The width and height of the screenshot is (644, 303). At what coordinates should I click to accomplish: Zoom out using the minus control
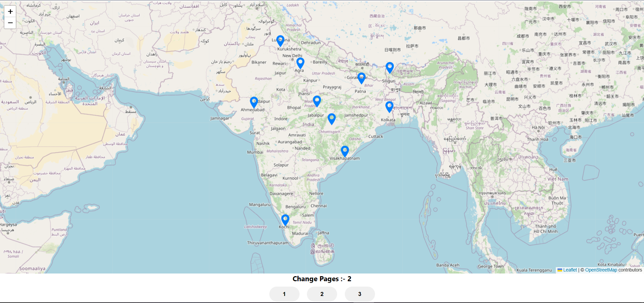[x=10, y=23]
